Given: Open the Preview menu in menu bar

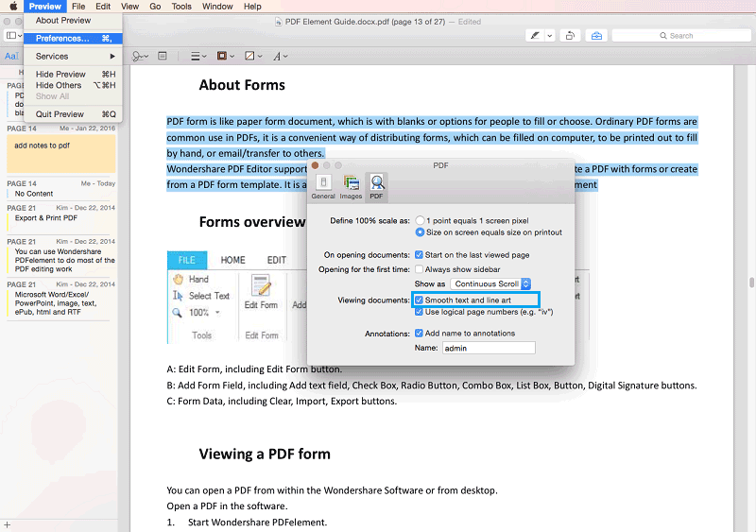Looking at the screenshot, I should [x=44, y=7].
